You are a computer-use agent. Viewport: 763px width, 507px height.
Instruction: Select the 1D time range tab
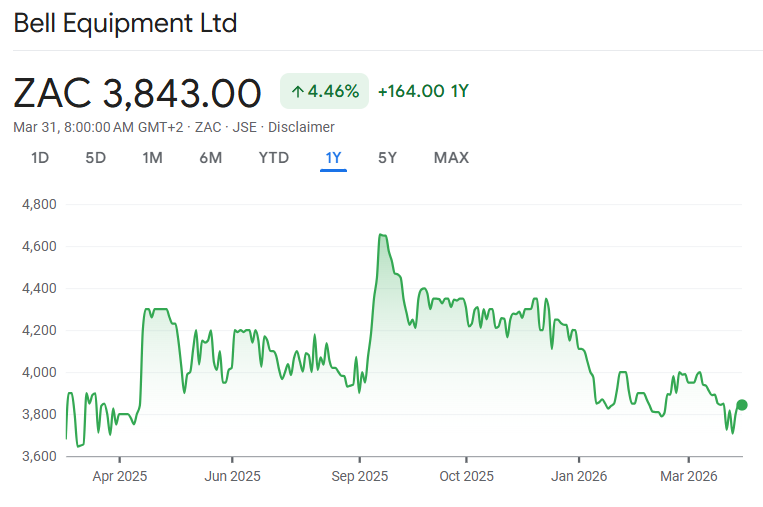point(40,158)
